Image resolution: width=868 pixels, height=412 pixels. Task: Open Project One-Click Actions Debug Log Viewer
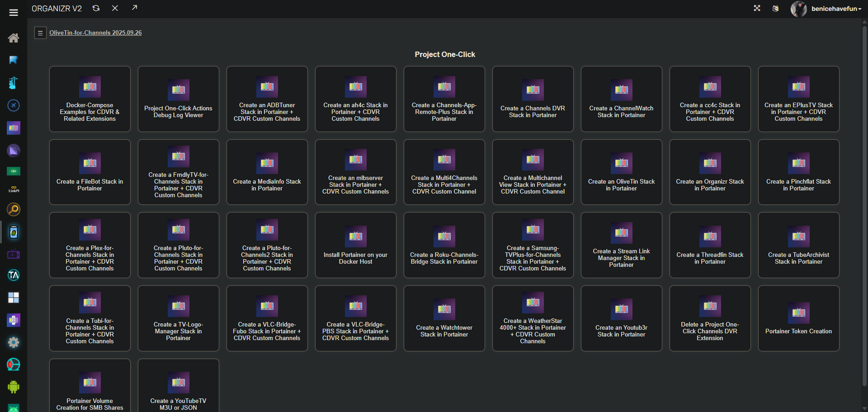click(x=178, y=99)
